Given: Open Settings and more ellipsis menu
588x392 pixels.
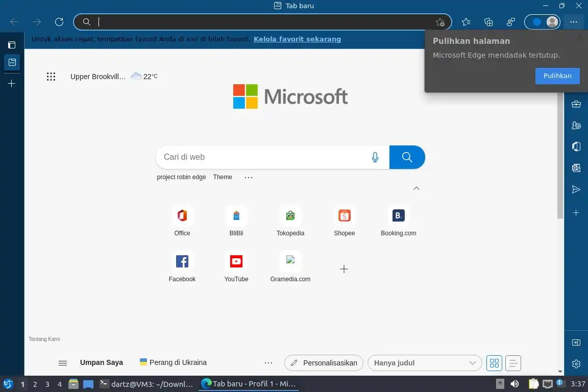Looking at the screenshot, I should pyautogui.click(x=573, y=22).
